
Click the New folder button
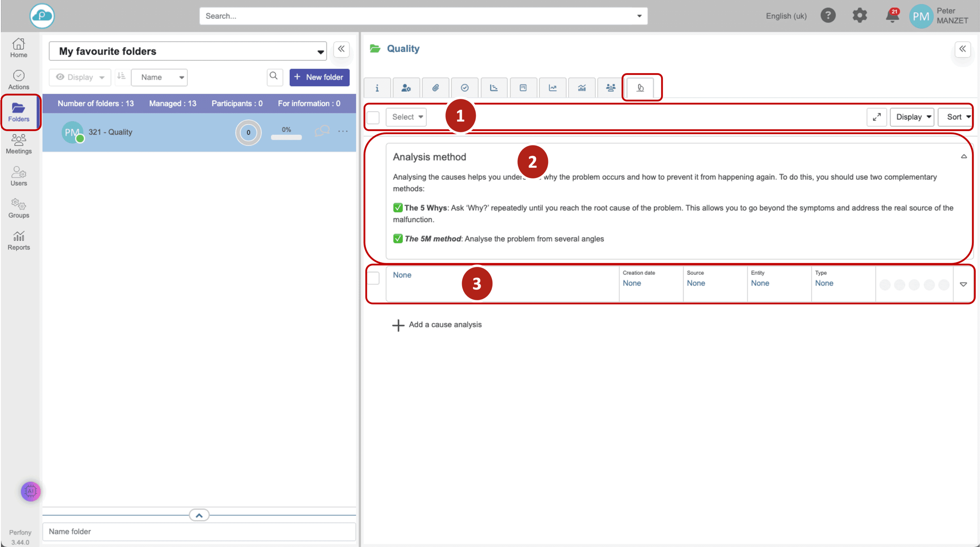tap(319, 77)
